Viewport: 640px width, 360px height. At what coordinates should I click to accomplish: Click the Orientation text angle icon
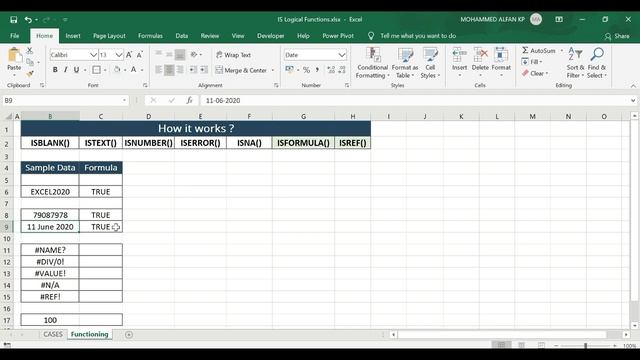[194, 55]
